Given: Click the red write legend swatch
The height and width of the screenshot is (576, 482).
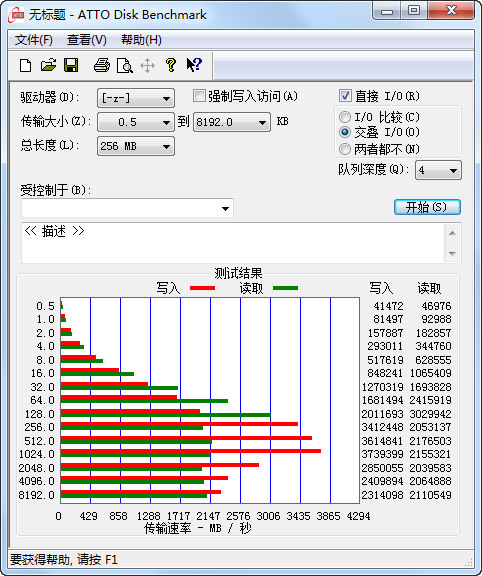Looking at the screenshot, I should (202, 288).
